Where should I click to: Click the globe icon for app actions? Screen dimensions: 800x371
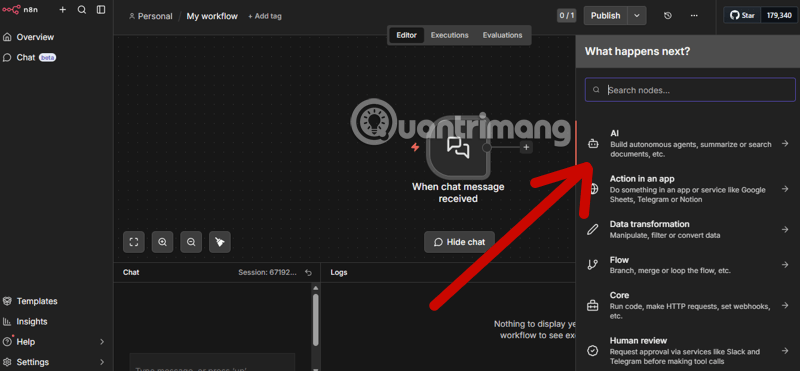592,189
